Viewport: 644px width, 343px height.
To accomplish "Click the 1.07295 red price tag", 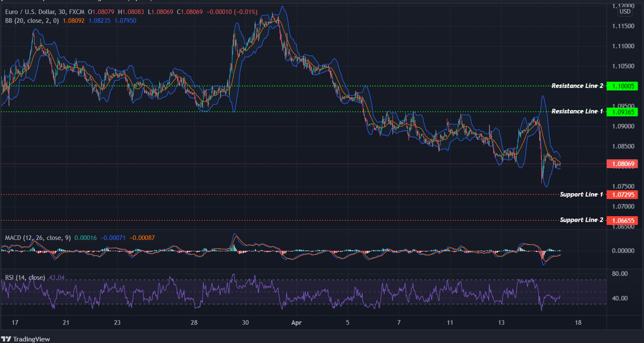I will coord(622,195).
